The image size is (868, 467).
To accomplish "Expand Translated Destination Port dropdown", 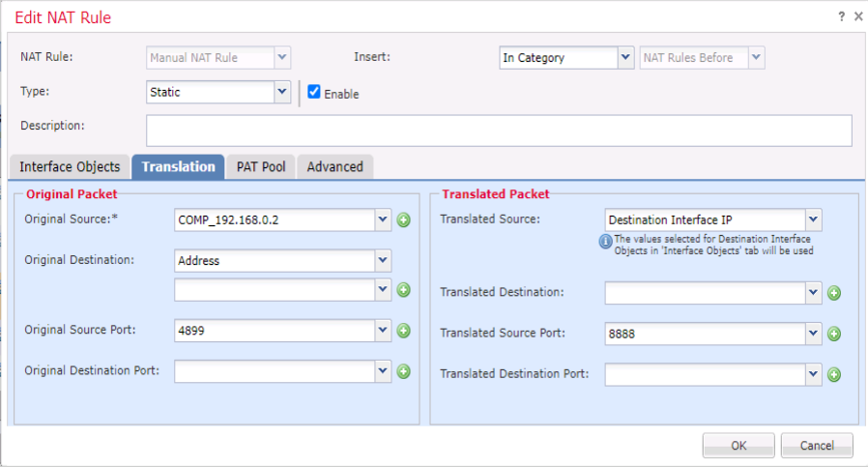I will 813,375.
